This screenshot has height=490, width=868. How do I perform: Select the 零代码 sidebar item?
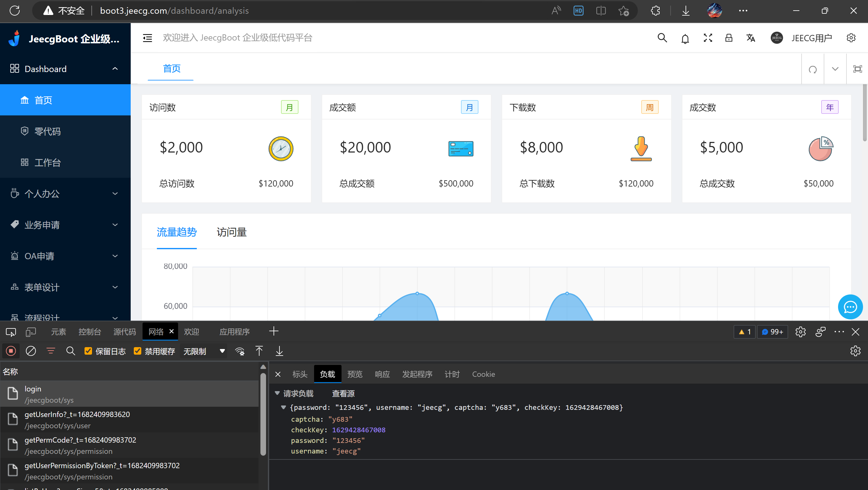(65, 131)
